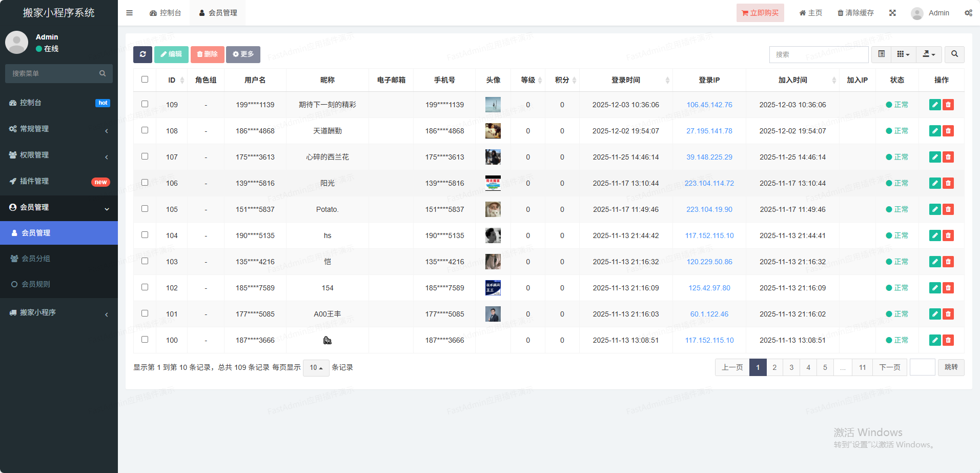Check the select-all checkbox in table header
This screenshot has height=473, width=980.
(x=145, y=80)
